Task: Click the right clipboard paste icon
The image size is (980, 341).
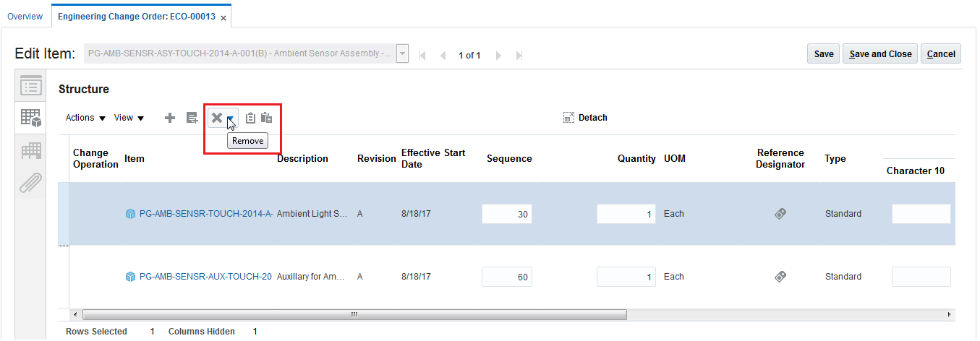Action: tap(266, 118)
